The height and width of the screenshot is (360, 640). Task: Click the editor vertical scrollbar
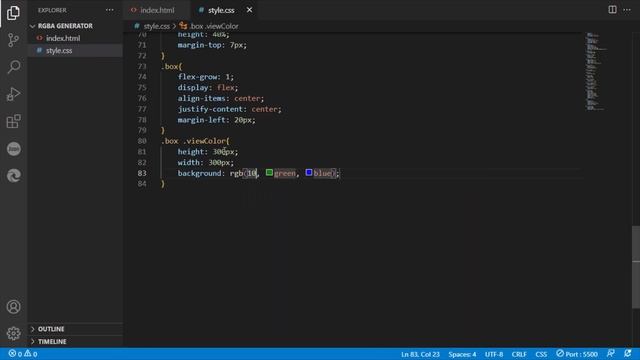click(636, 267)
